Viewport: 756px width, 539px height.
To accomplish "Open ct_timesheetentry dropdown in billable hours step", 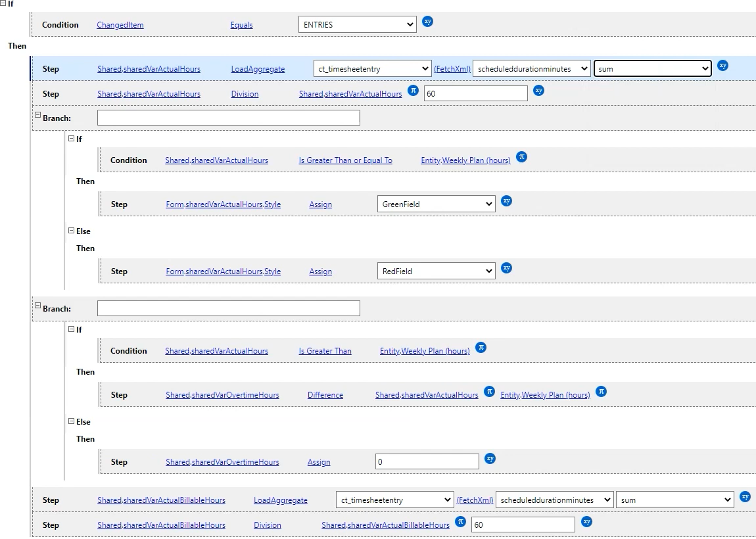I will (395, 500).
